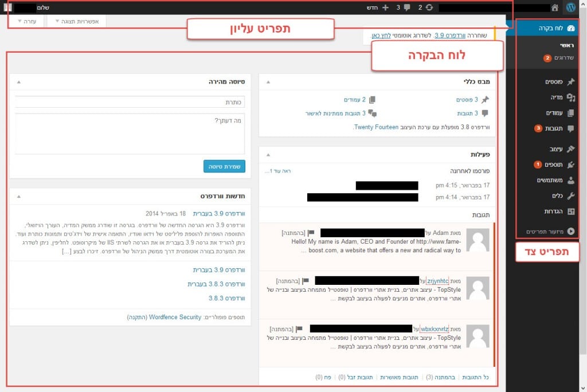Filter by תגובות זבל link
Image resolution: width=587 pixels, height=392 pixels.
tap(355, 377)
